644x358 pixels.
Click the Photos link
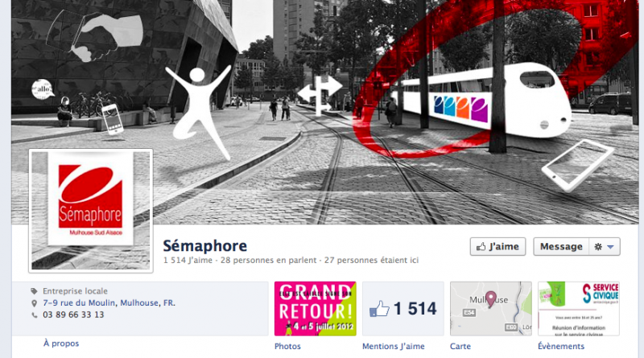[x=287, y=347]
